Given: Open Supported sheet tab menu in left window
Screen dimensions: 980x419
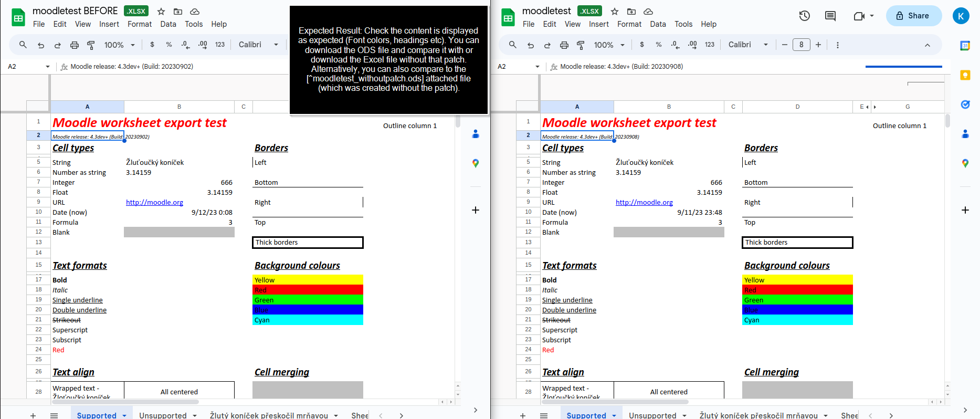Looking at the screenshot, I should click(124, 415).
